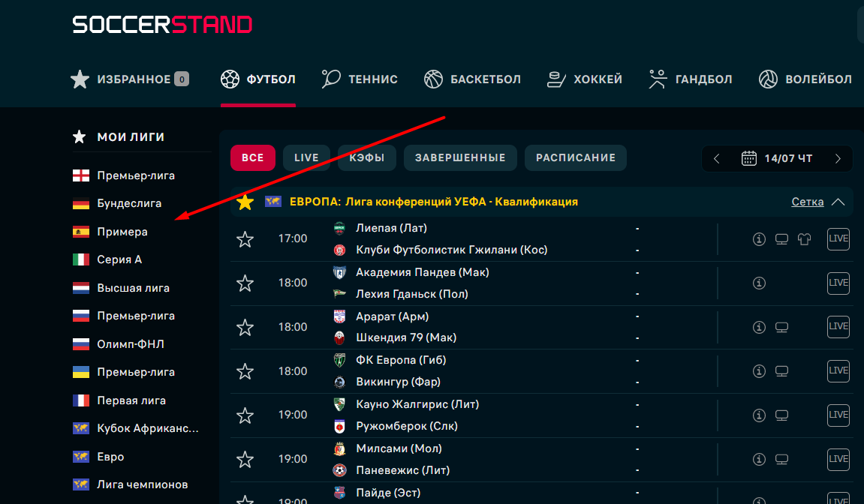Open lineups jersey icon for Лиепая match
The image size is (864, 504).
(805, 239)
